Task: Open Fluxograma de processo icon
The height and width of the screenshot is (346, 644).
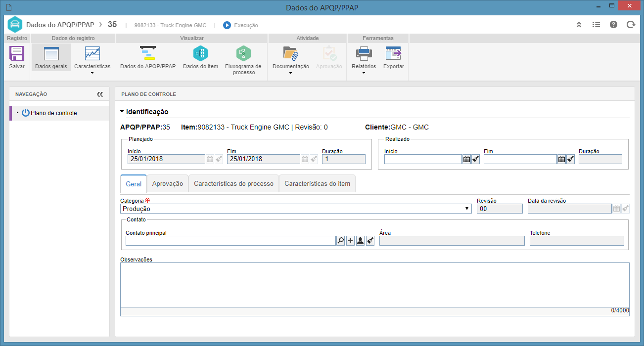Action: pos(243,53)
